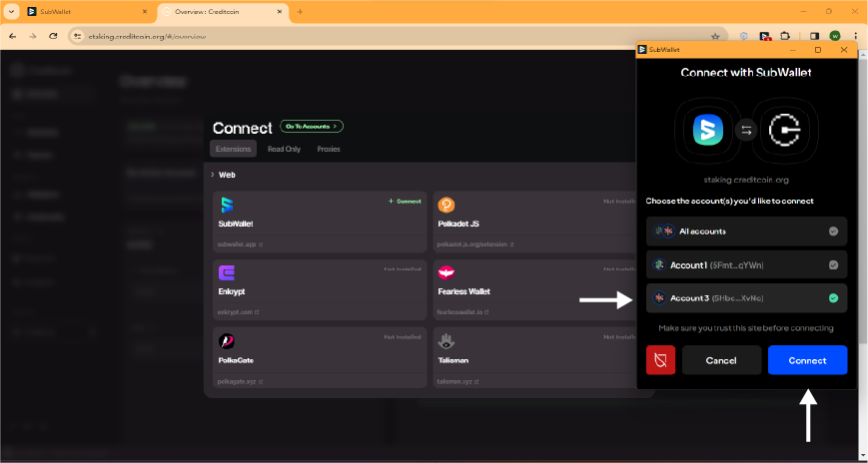Click the browser forward arrow
The width and height of the screenshot is (868, 463).
coord(33,36)
